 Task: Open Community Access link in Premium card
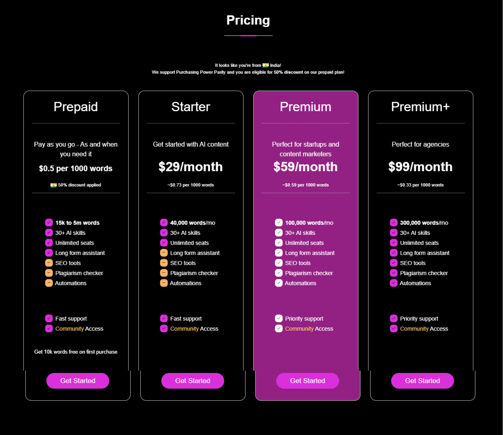tap(309, 329)
